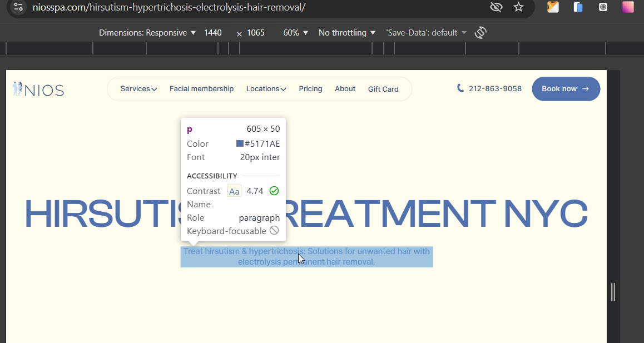The image size is (644, 343).
Task: Click the viewport width field showing 1440
Action: click(213, 32)
